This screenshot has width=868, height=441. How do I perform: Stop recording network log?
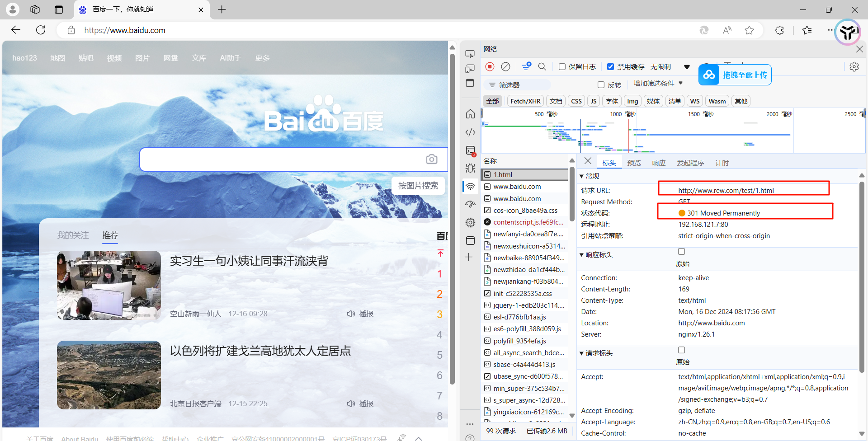pyautogui.click(x=490, y=67)
